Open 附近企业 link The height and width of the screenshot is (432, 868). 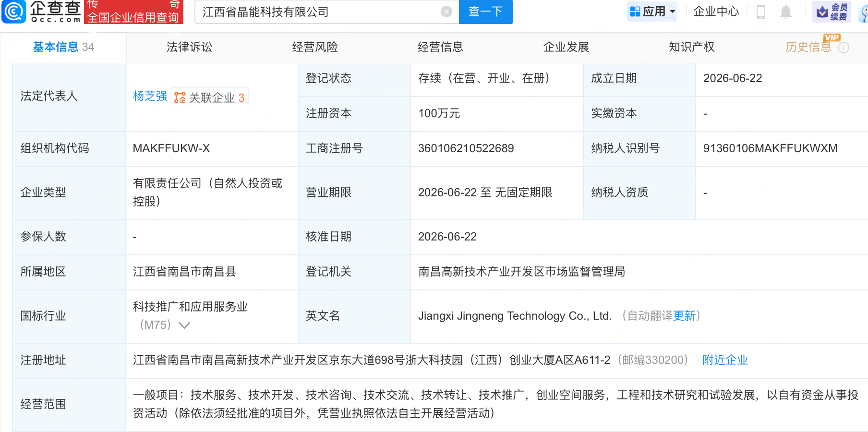point(725,360)
